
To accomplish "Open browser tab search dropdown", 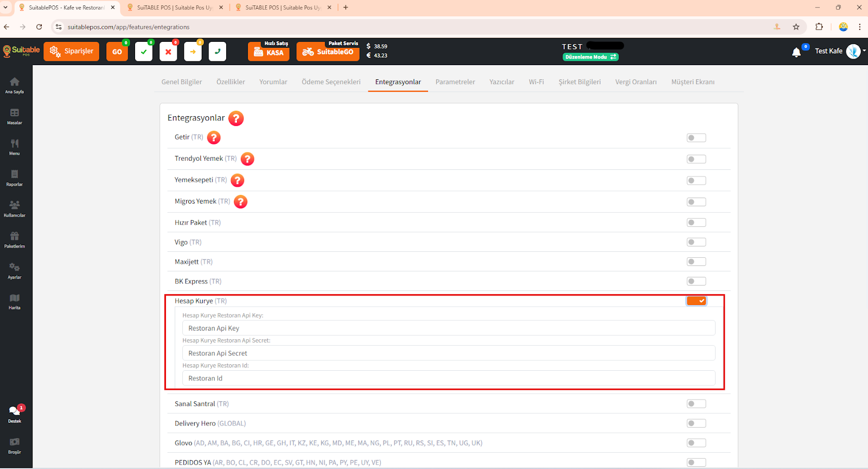I will coord(5,8).
